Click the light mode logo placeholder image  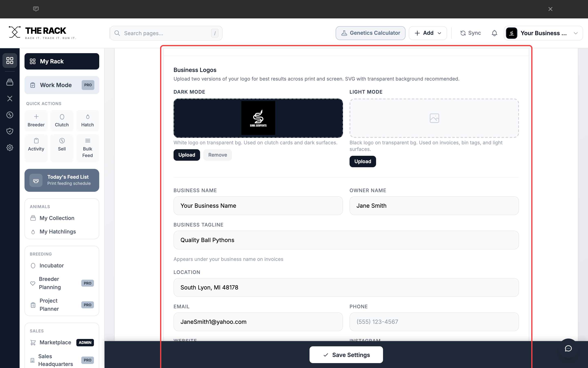pyautogui.click(x=434, y=118)
